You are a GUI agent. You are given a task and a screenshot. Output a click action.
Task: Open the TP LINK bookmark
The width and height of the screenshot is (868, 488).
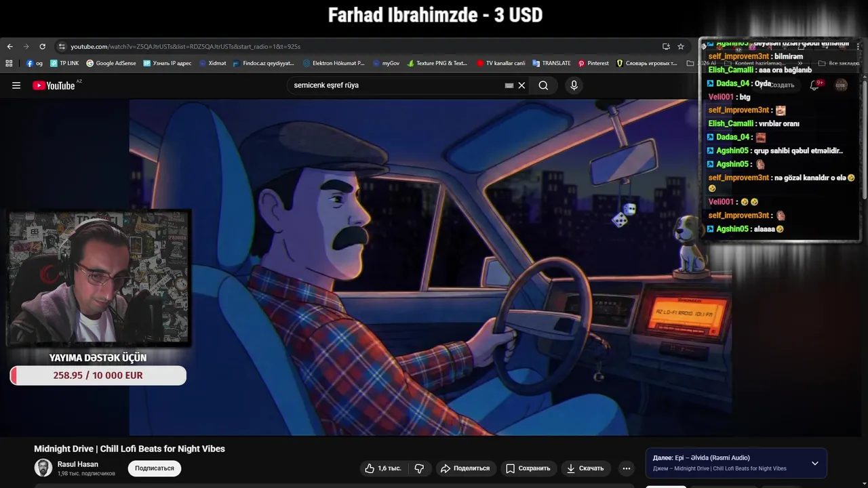[x=64, y=63]
